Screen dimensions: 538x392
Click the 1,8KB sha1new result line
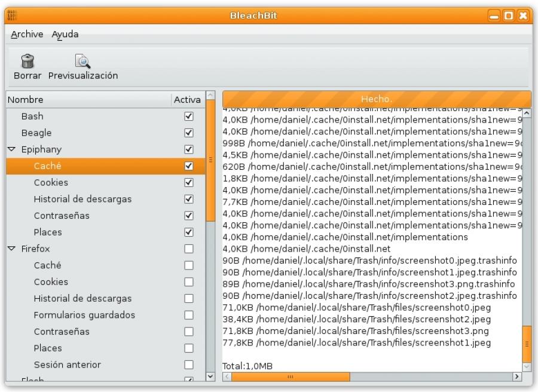pos(372,178)
